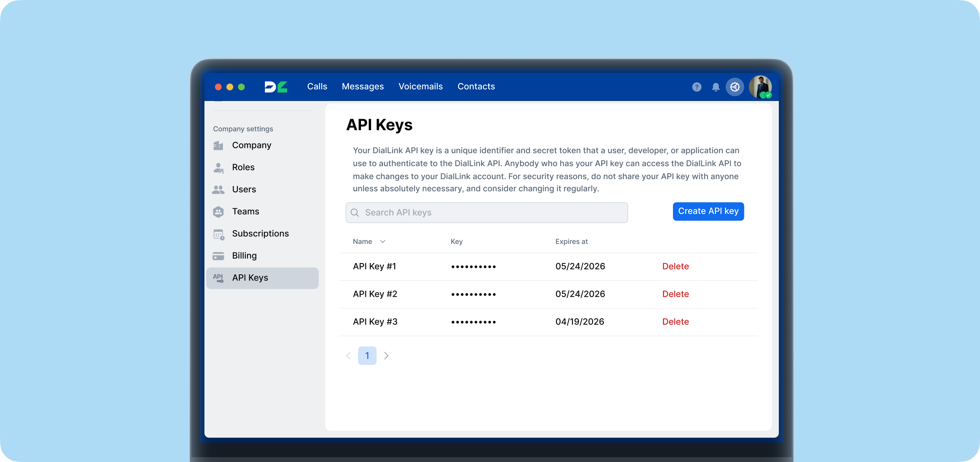
Task: Open the user profile avatar
Action: 760,87
